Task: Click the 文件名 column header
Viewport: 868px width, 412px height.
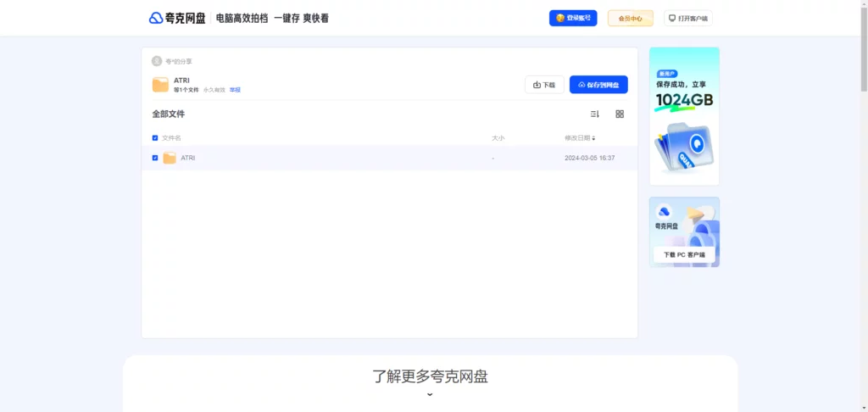Action: (x=171, y=138)
